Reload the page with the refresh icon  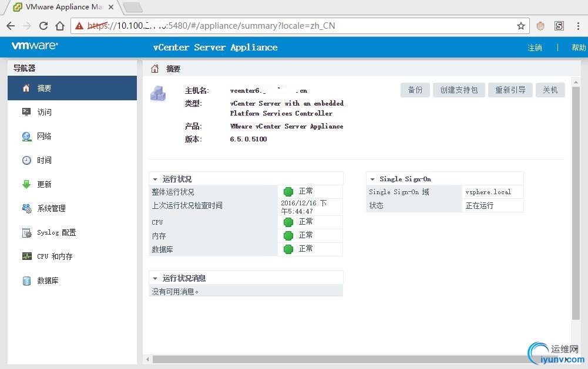pos(43,25)
